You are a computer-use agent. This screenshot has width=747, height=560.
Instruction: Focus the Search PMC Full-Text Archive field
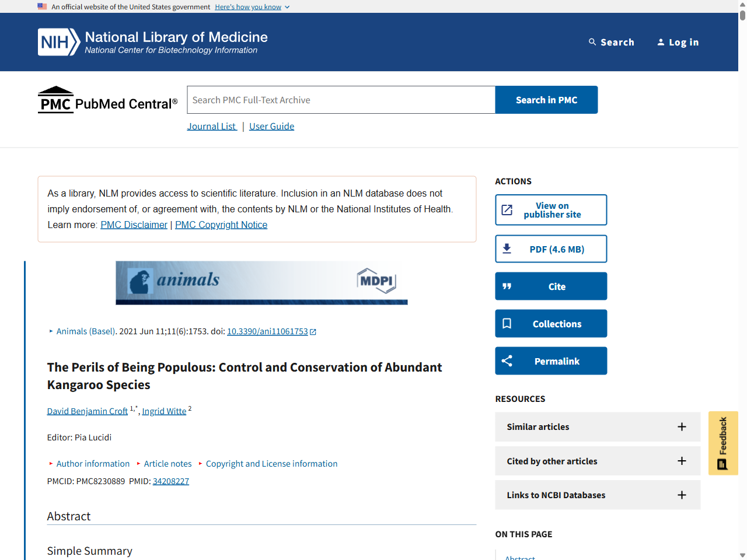click(341, 100)
